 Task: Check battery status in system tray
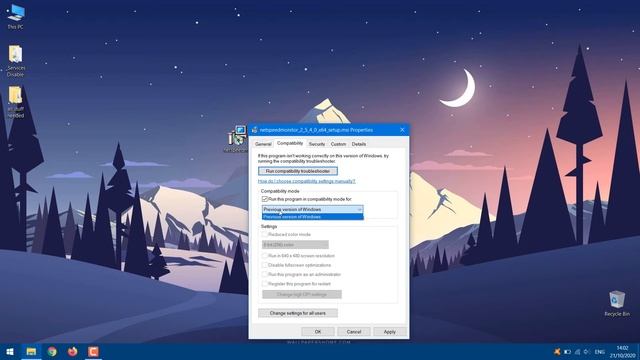[567, 351]
